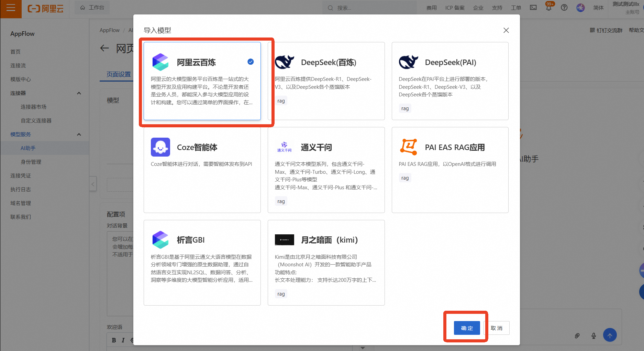The image size is (644, 351).
Task: Select the 通义千问 model card title
Action: coord(317,147)
